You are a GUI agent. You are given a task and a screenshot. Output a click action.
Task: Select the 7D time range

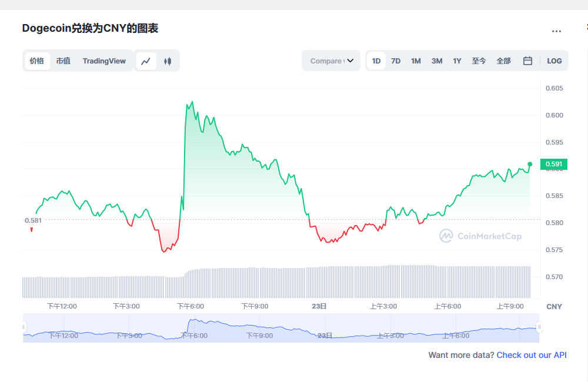click(396, 61)
